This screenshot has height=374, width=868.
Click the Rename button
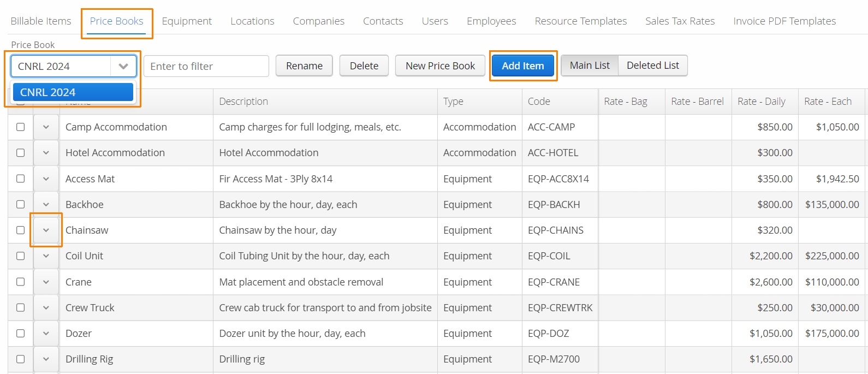click(304, 66)
